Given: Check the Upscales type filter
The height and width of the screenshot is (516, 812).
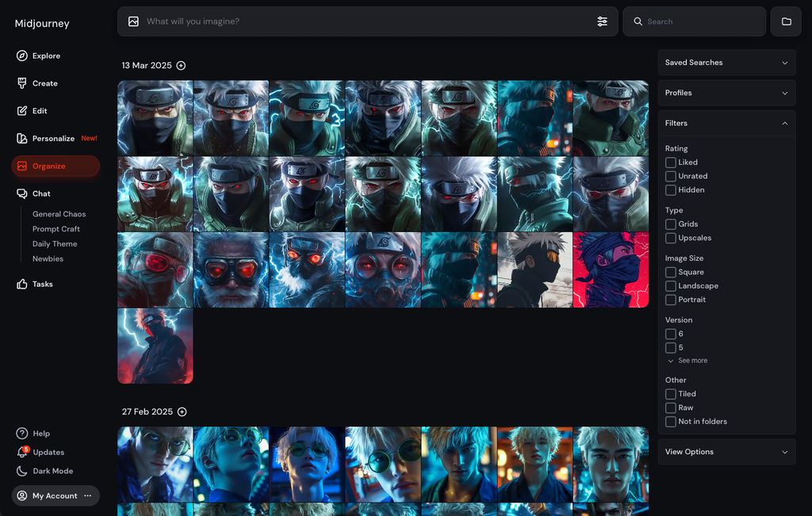Looking at the screenshot, I should [x=671, y=238].
